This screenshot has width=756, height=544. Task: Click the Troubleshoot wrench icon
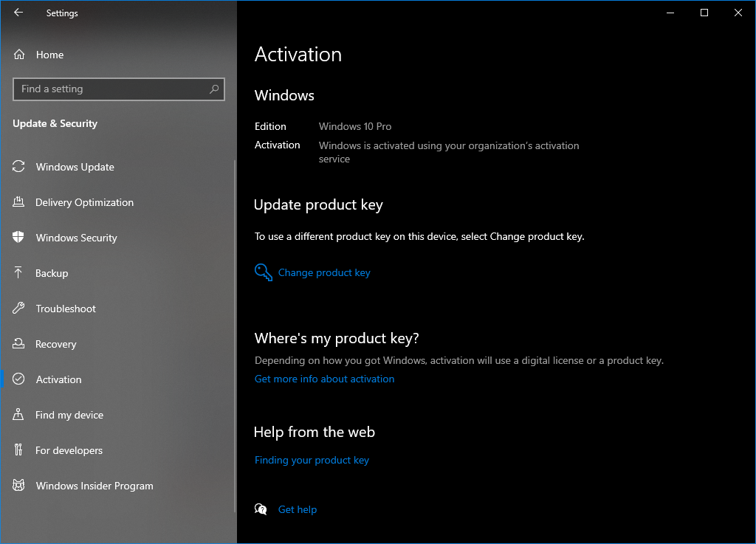(18, 308)
